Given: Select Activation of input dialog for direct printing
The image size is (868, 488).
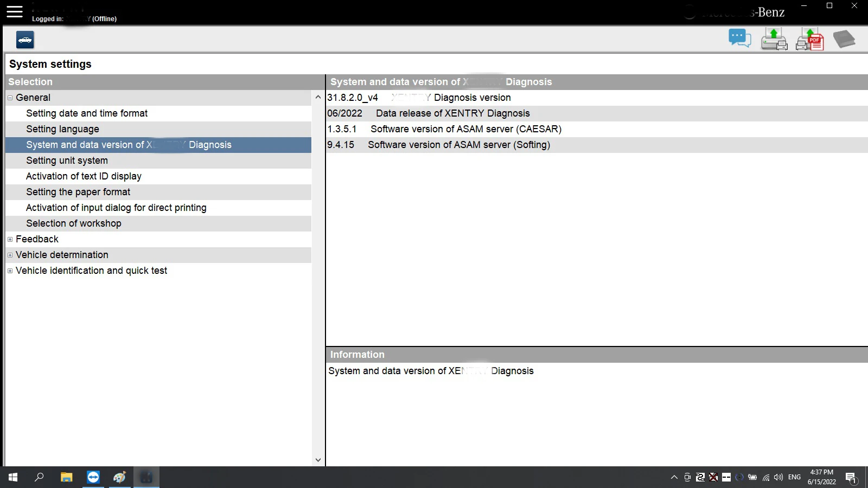Looking at the screenshot, I should coord(158,208).
